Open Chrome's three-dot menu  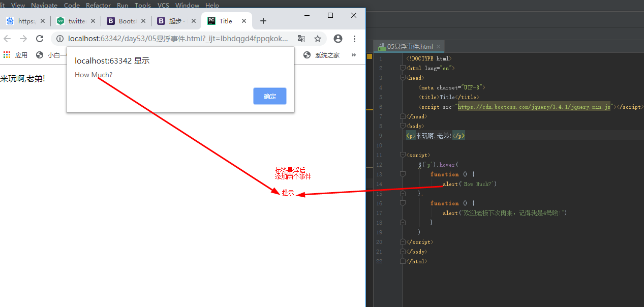coord(354,39)
